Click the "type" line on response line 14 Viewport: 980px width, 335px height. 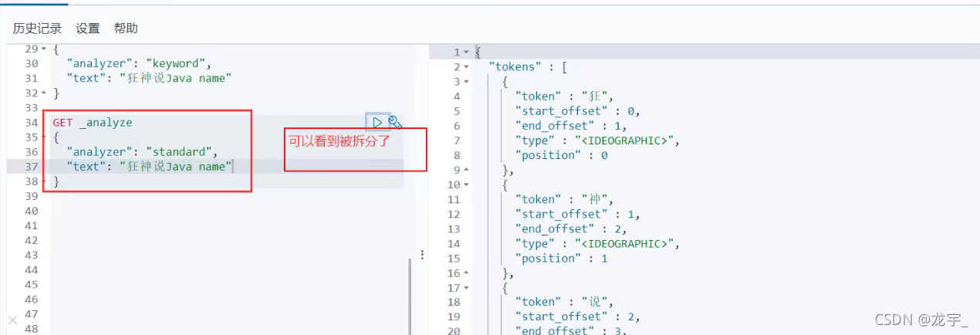pyautogui.click(x=597, y=243)
